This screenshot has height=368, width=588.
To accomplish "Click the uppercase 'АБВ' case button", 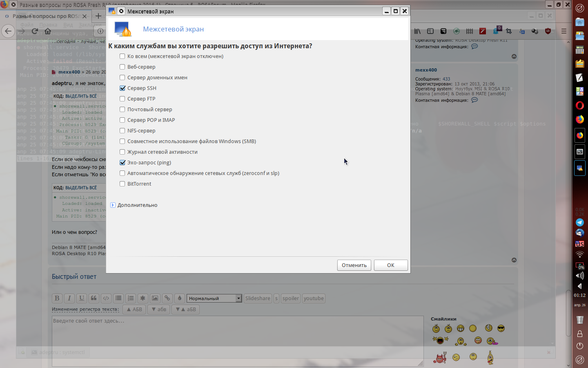I will (x=134, y=310).
